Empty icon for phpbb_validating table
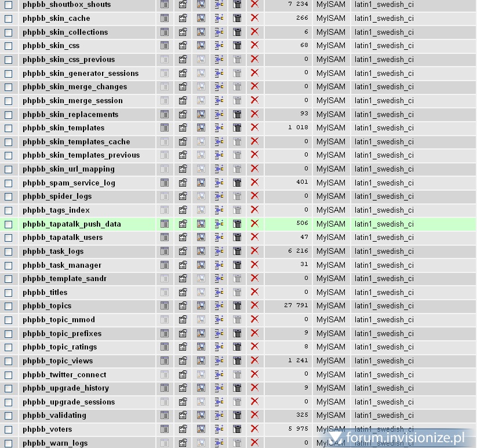 [237, 416]
